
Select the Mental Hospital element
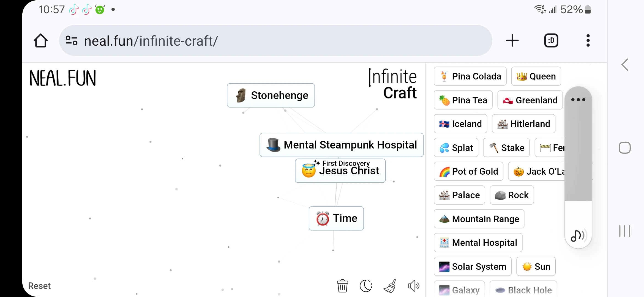(x=478, y=243)
